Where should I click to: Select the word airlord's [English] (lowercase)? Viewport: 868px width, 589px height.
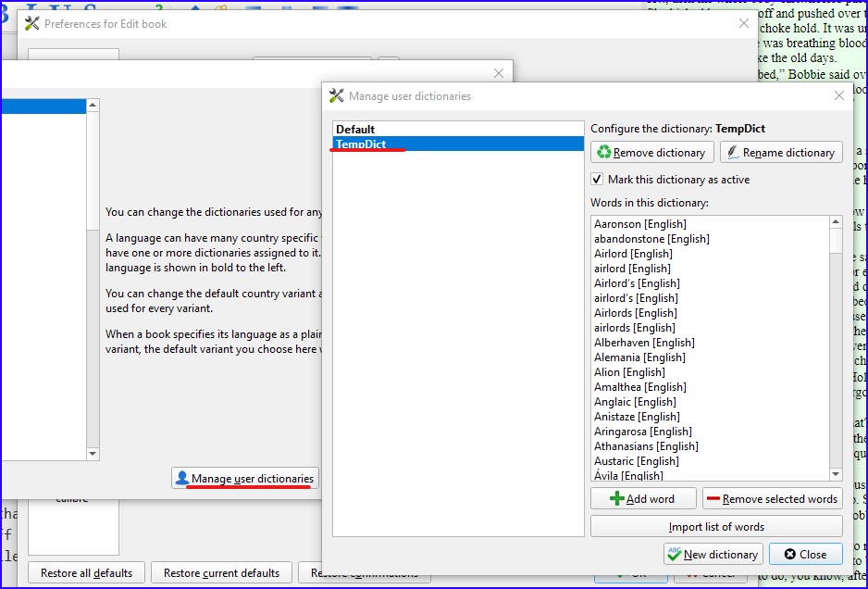pos(636,298)
